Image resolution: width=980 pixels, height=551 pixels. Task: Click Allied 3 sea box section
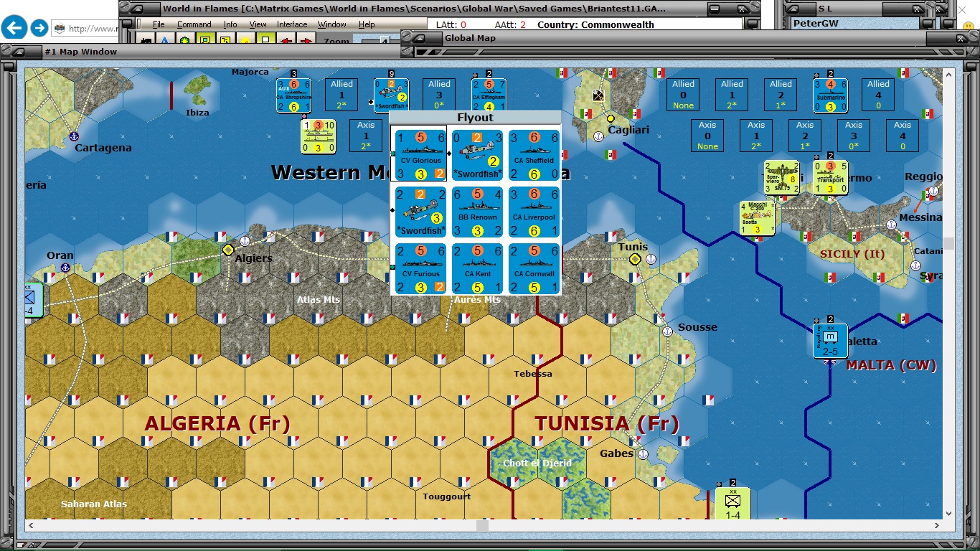(x=439, y=95)
